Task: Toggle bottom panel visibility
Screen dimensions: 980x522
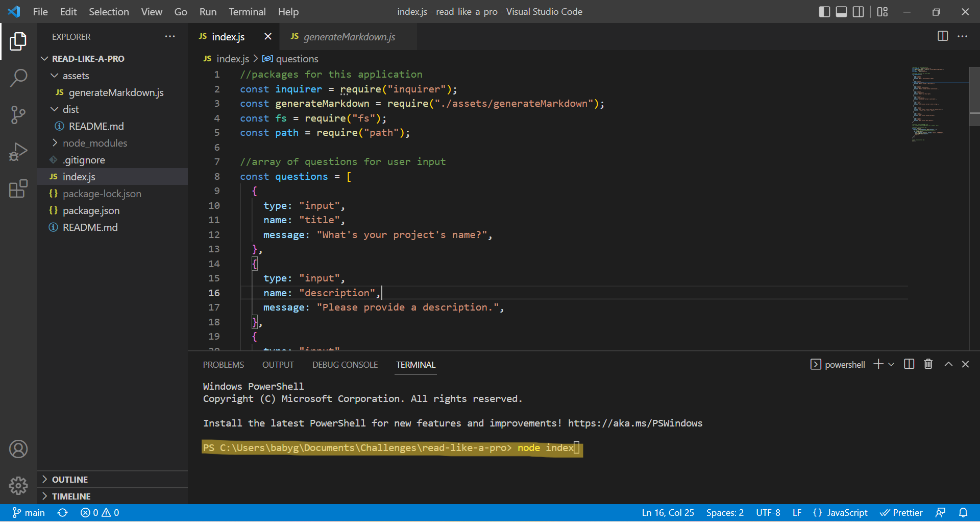Action: (x=841, y=12)
